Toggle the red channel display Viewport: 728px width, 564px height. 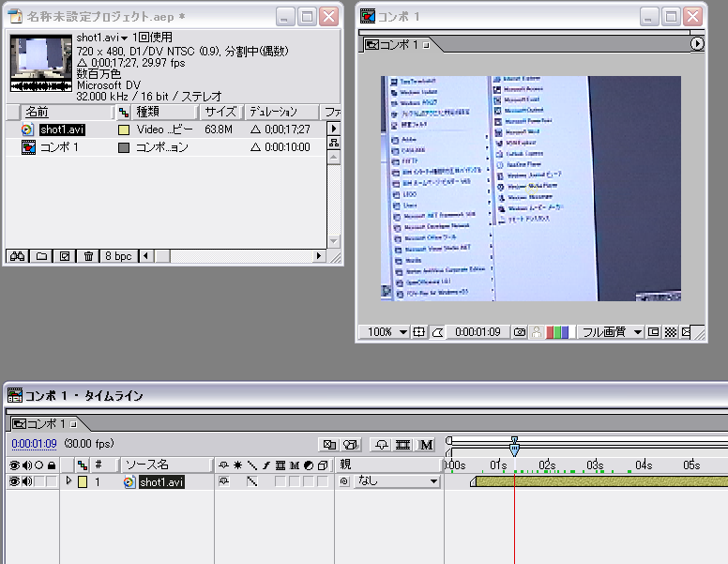pyautogui.click(x=550, y=332)
